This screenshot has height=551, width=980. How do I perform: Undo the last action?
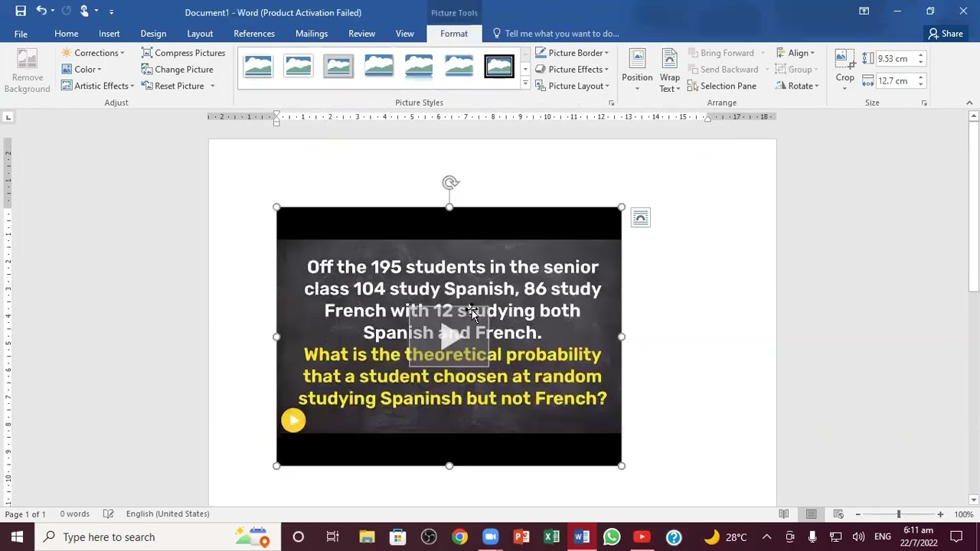click(41, 11)
